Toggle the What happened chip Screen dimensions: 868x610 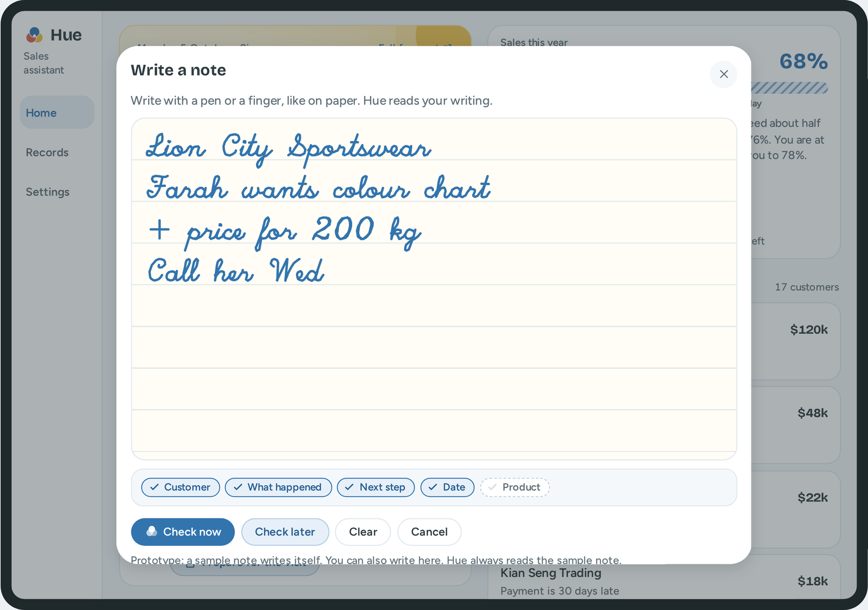pyautogui.click(x=278, y=487)
